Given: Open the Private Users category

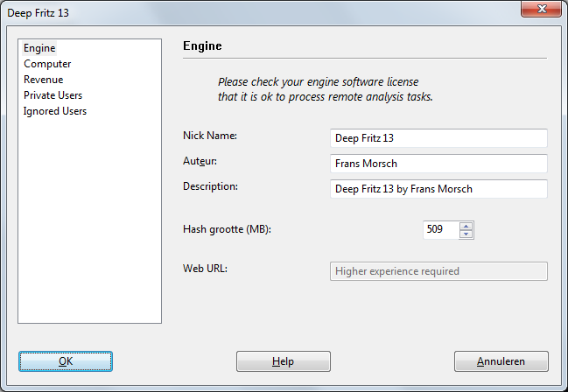Looking at the screenshot, I should click(53, 95).
